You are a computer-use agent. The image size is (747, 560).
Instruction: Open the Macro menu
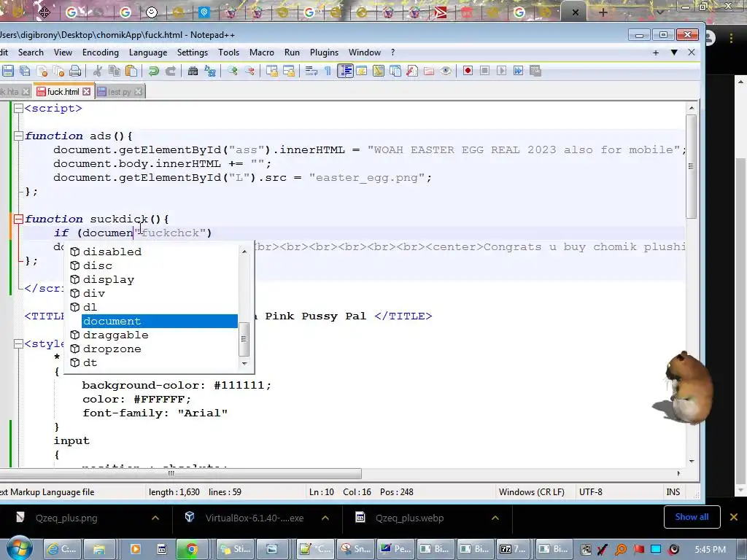(262, 52)
